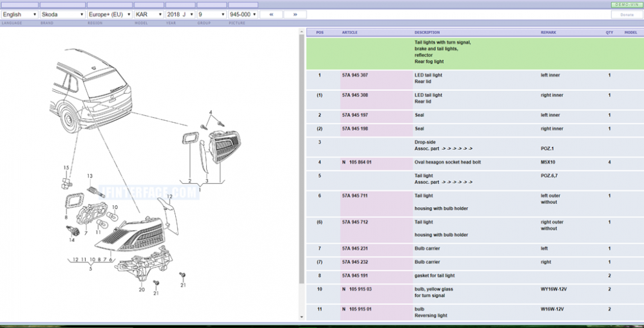Expand the Region dropdown Europe+ (EU)
Screen dimensions: 644x328
109,14
